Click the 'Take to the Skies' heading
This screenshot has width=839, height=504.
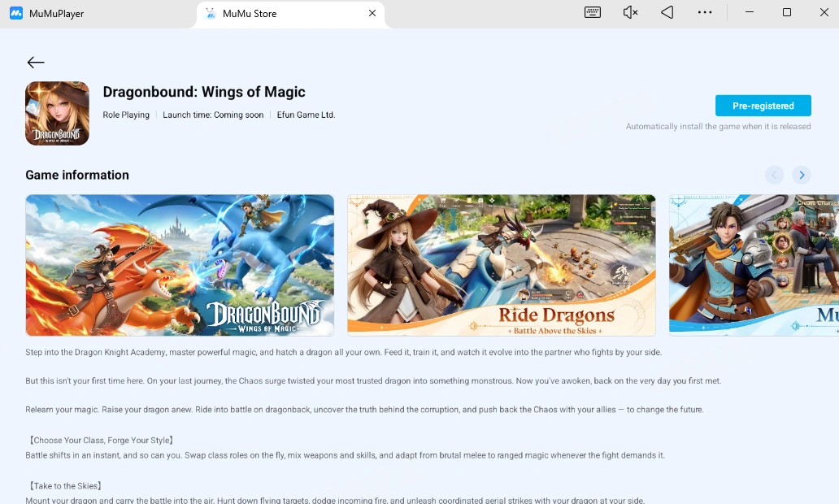pos(65,486)
